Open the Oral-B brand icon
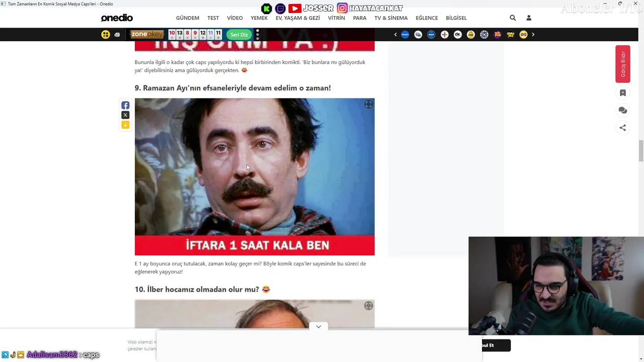The width and height of the screenshot is (644, 362). point(431,35)
